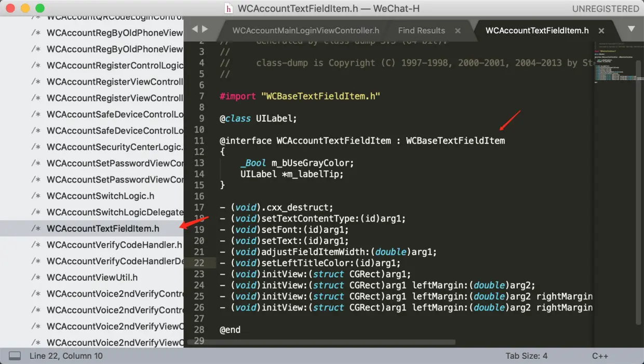Click the setText: method line
The height and width of the screenshot is (364, 644).
point(284,241)
